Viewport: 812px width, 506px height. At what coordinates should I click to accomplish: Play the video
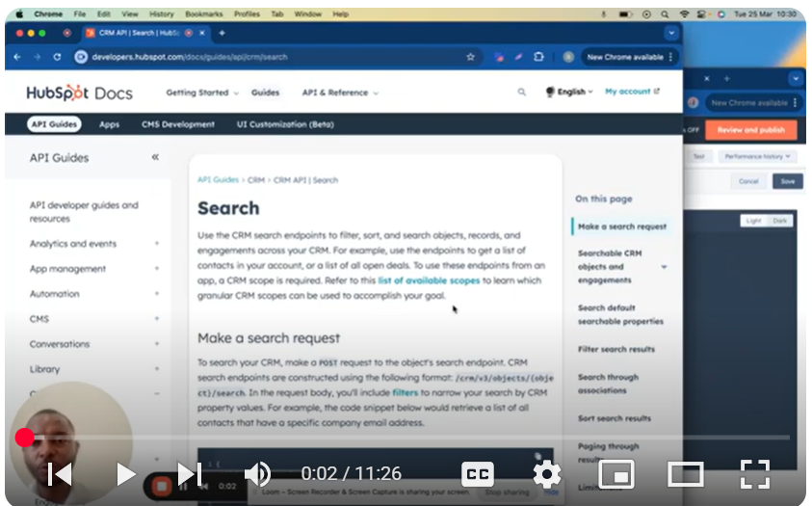(x=126, y=474)
